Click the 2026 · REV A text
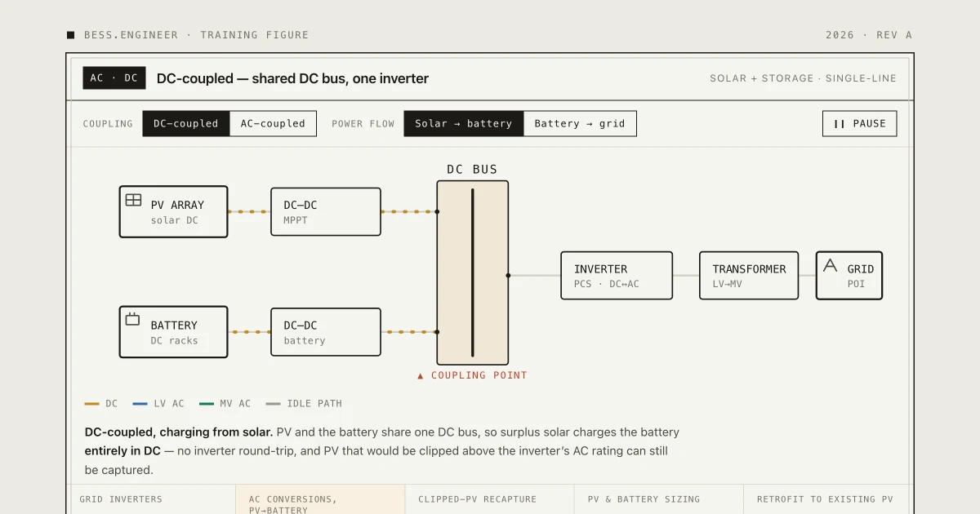 pos(869,35)
